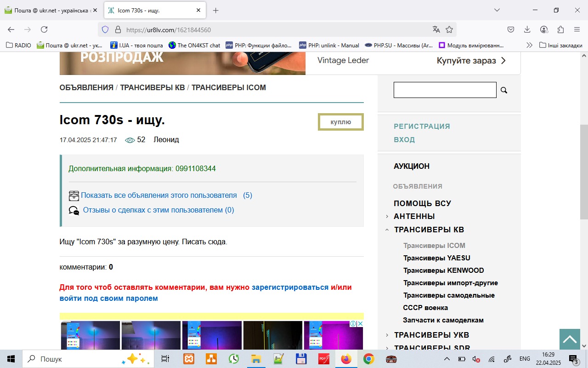Open the RADIO bookmarks folder
The width and height of the screenshot is (588, 368).
tap(18, 45)
